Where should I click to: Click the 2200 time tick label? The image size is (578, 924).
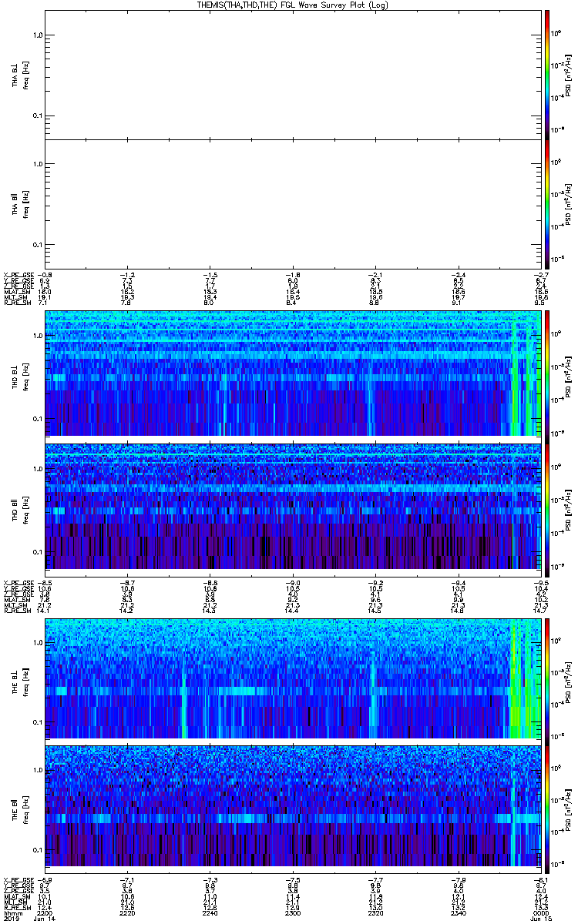(46, 912)
